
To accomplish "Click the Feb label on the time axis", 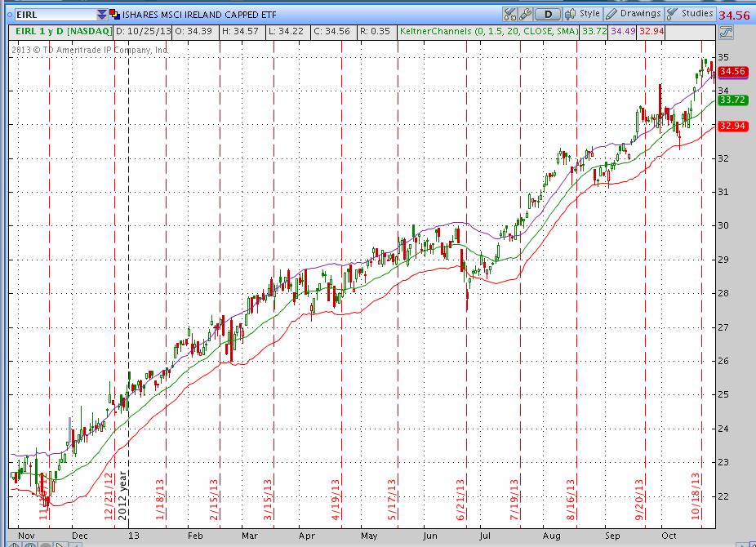I will (195, 536).
